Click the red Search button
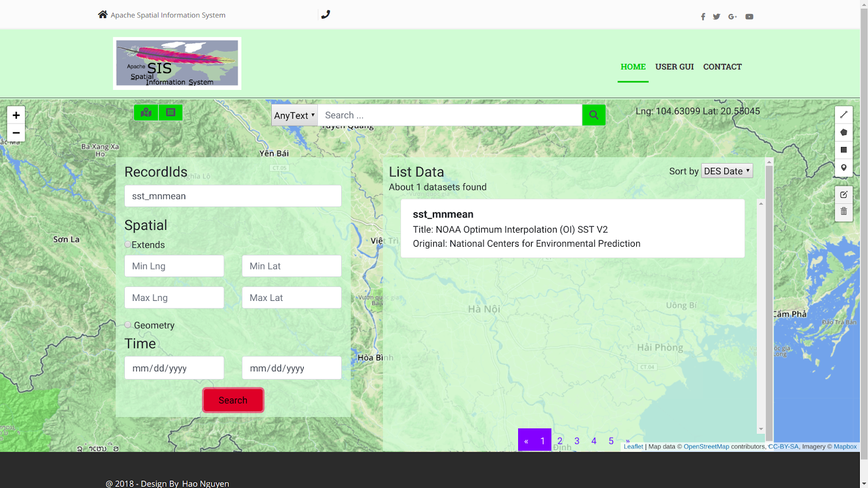 (x=233, y=400)
